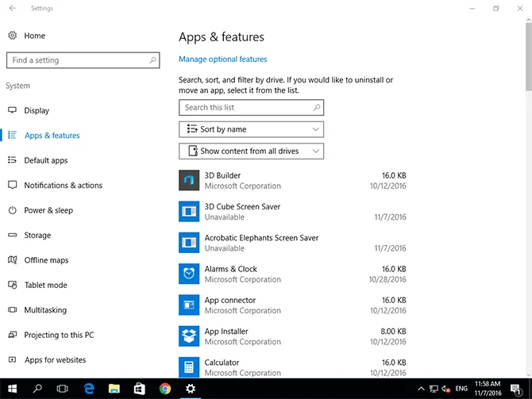Open the Windows Start menu
The width and height of the screenshot is (532, 399).
coord(12,389)
